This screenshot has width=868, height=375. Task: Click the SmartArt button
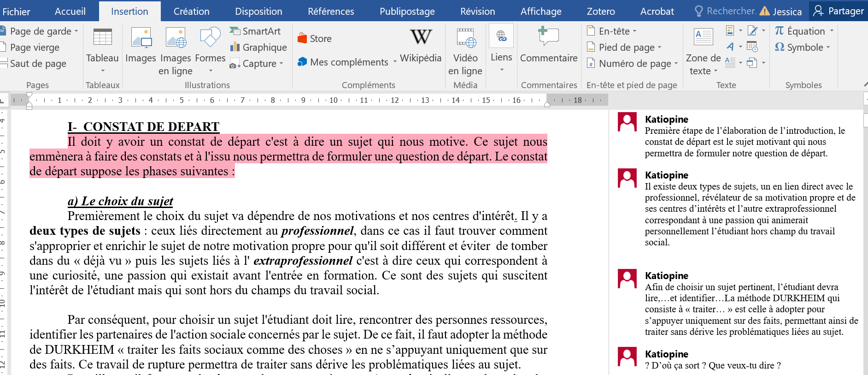tap(256, 31)
